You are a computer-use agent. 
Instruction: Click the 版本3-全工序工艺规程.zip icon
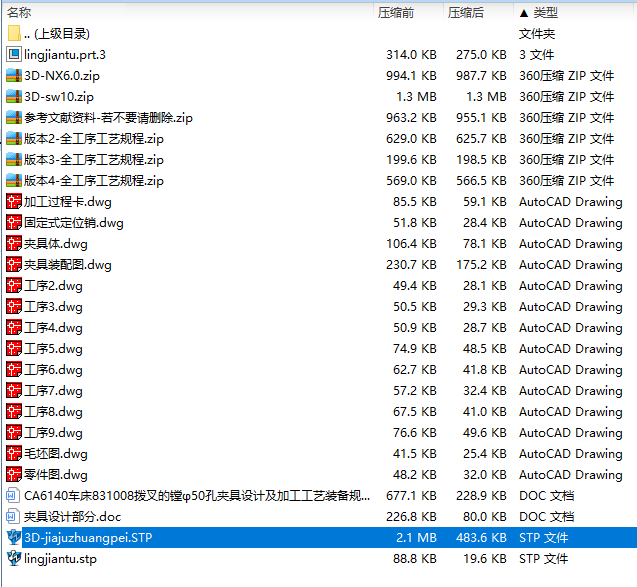coord(14,160)
